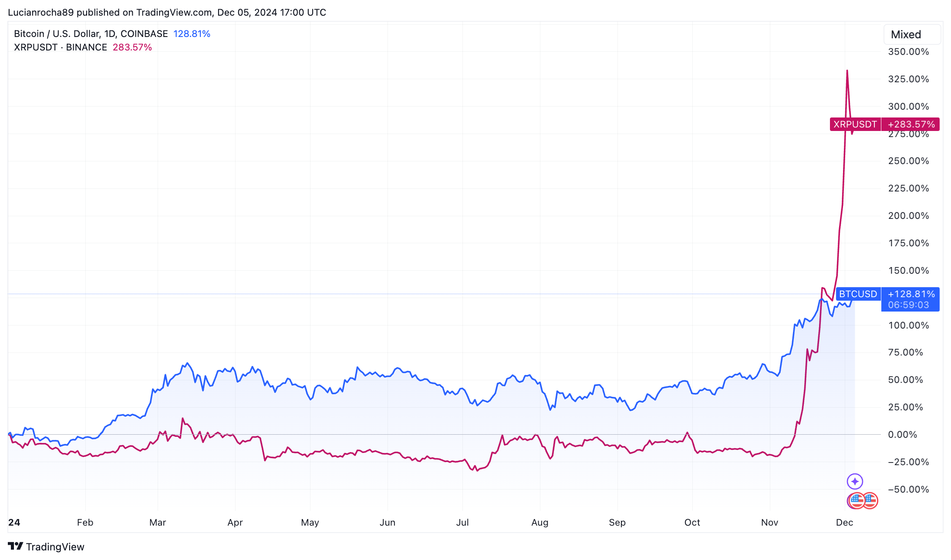
Task: Click the BTCUSD price label tag
Action: pos(858,294)
